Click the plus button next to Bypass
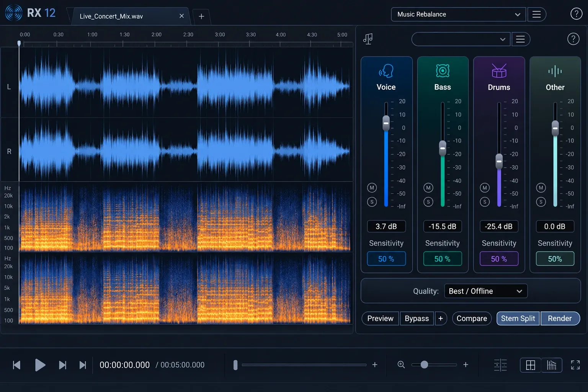The height and width of the screenshot is (392, 588). click(x=441, y=318)
